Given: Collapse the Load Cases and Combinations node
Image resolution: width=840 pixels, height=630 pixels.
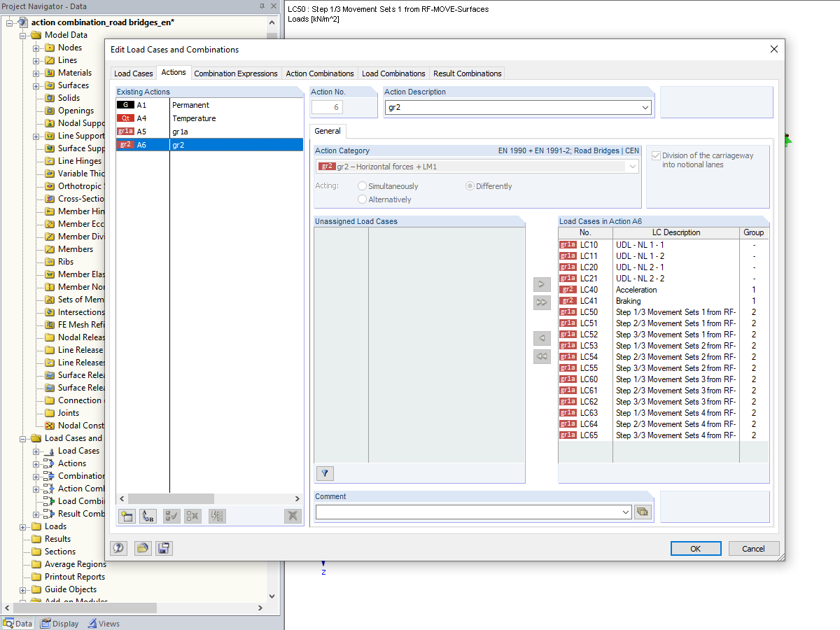Looking at the screenshot, I should 23,438.
